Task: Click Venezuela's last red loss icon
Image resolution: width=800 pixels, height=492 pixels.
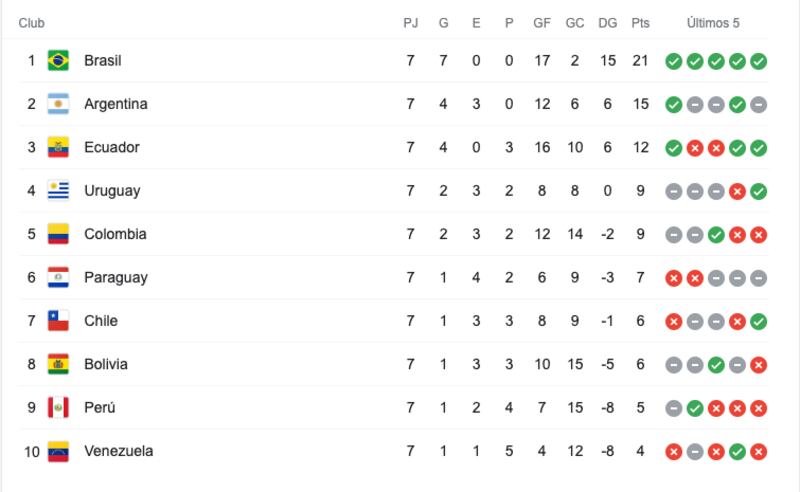Action: (x=759, y=452)
